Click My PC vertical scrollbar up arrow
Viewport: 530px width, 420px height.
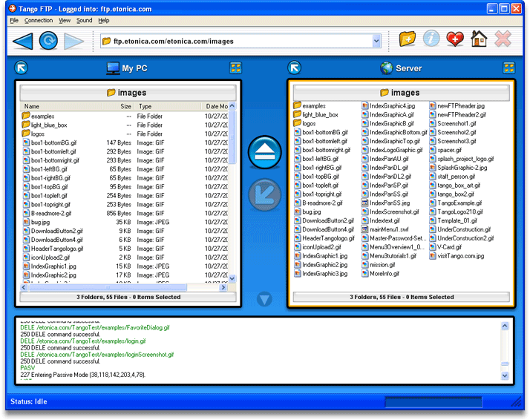232,106
